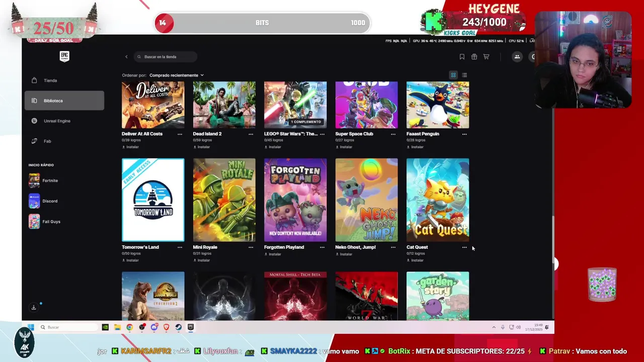Install Super Space Club
644x362 pixels.
tap(344, 147)
